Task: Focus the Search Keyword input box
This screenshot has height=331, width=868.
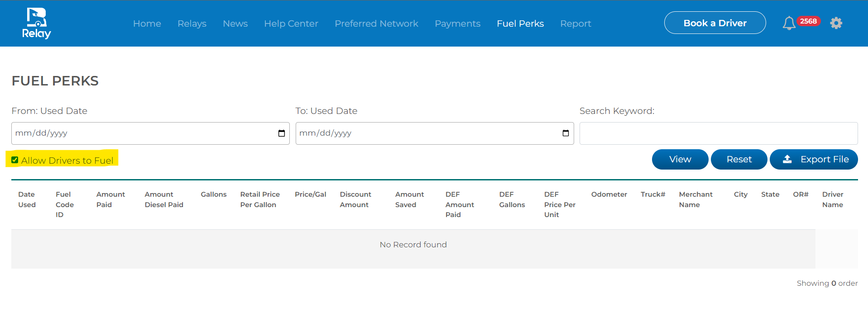Action: click(x=718, y=133)
